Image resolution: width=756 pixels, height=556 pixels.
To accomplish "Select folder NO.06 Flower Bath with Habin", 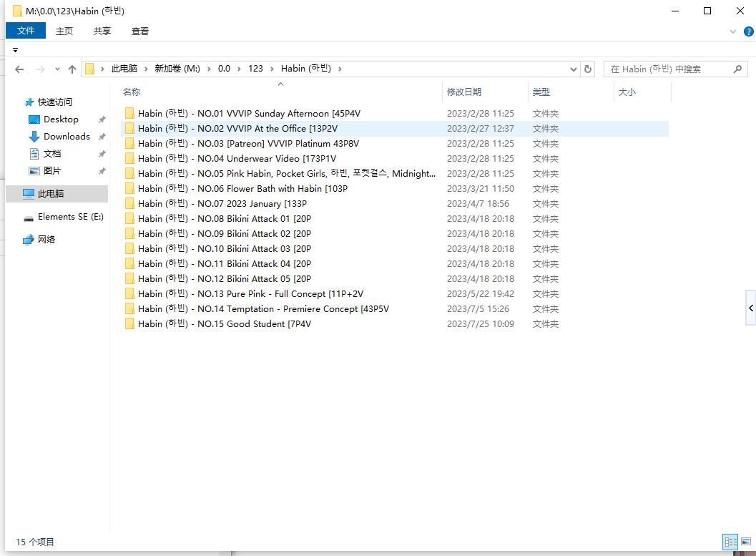I will [x=394, y=188].
